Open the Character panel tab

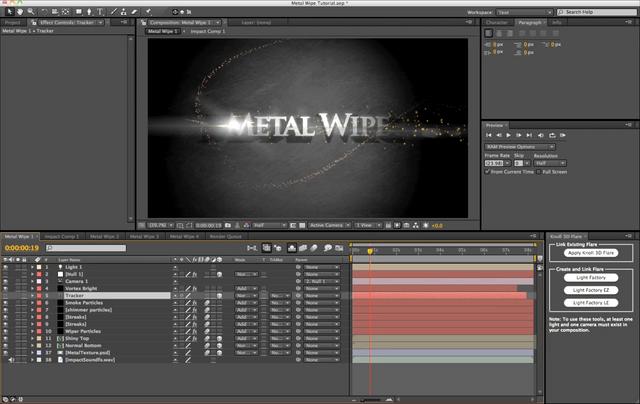(497, 21)
